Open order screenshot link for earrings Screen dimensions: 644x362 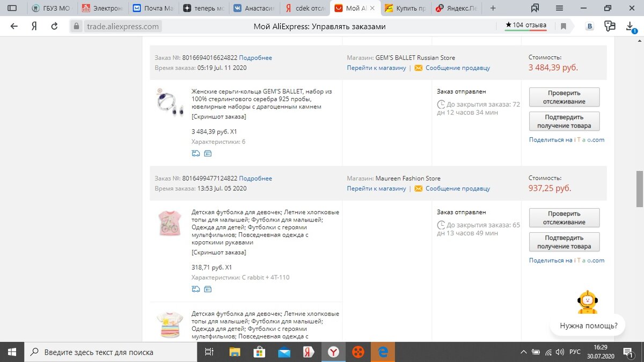tap(219, 117)
